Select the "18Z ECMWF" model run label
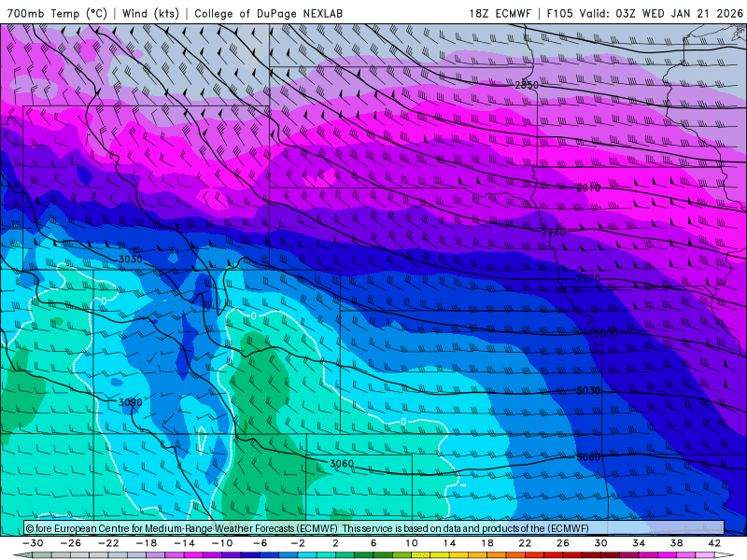 [500, 13]
